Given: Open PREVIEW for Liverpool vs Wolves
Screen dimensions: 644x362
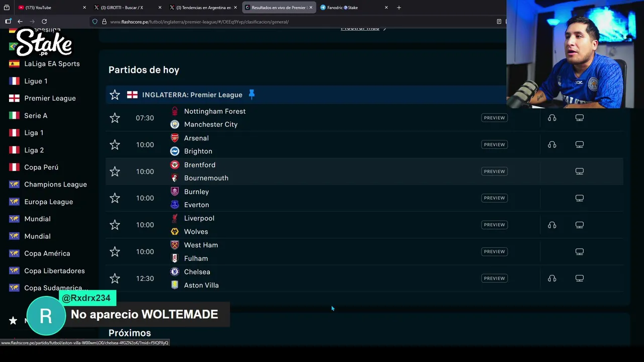Looking at the screenshot, I should pos(494,225).
